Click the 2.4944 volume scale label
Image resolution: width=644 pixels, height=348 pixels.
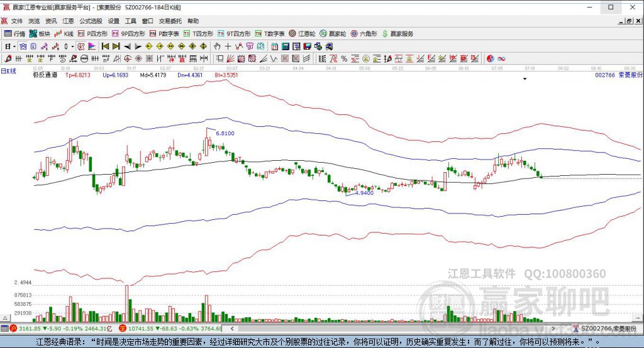point(23,282)
